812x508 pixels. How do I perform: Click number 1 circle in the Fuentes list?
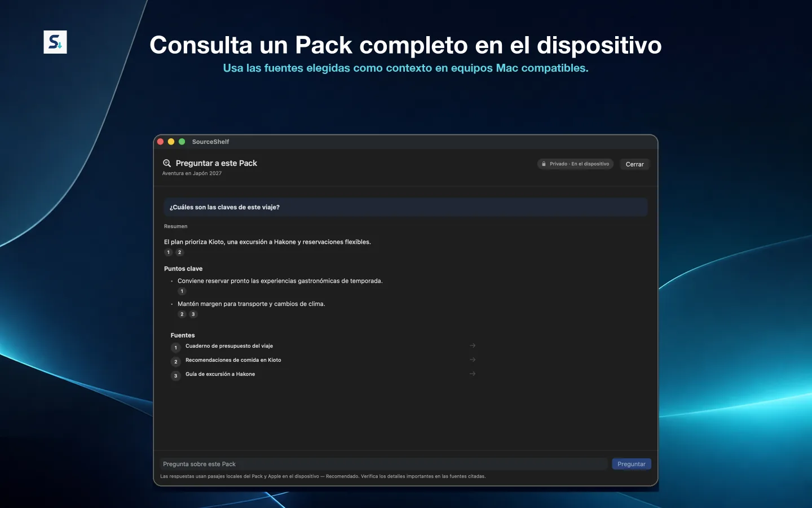(176, 348)
